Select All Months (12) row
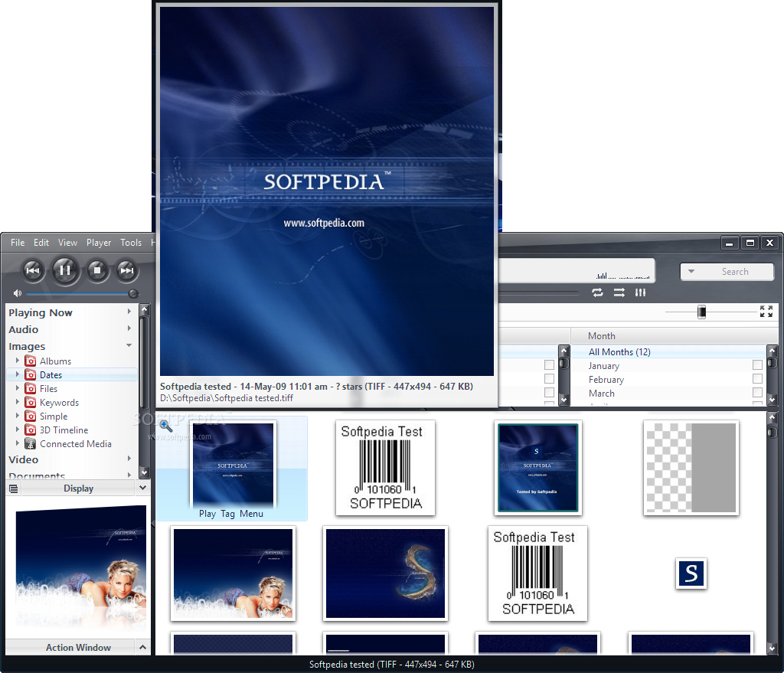Screen dimensions: 784x673 tap(669, 352)
